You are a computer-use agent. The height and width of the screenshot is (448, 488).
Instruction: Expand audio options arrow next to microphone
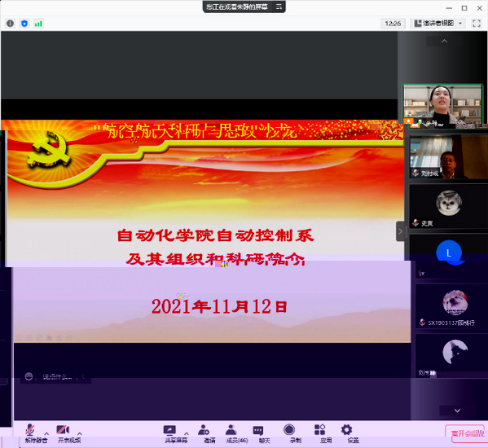46,433
